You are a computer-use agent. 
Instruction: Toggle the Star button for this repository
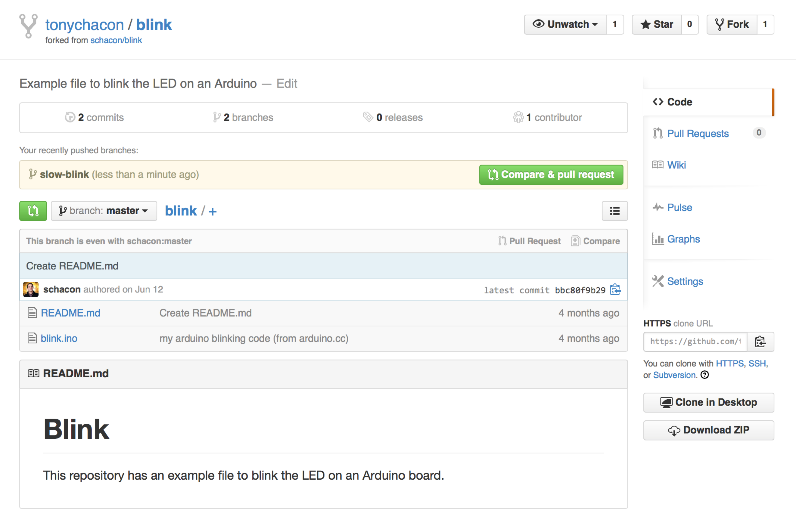pos(657,24)
